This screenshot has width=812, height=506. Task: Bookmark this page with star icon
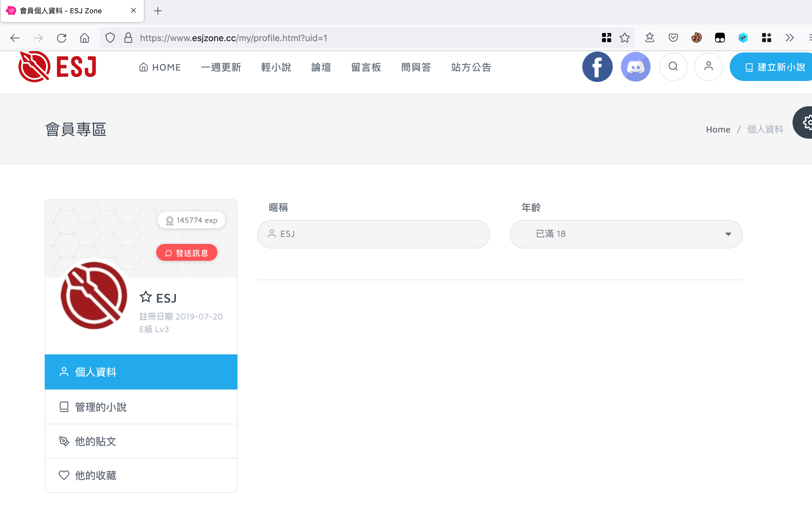pyautogui.click(x=625, y=38)
